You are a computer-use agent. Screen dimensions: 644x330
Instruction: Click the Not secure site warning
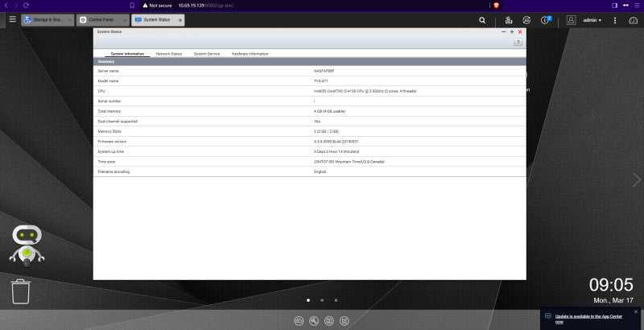click(157, 6)
